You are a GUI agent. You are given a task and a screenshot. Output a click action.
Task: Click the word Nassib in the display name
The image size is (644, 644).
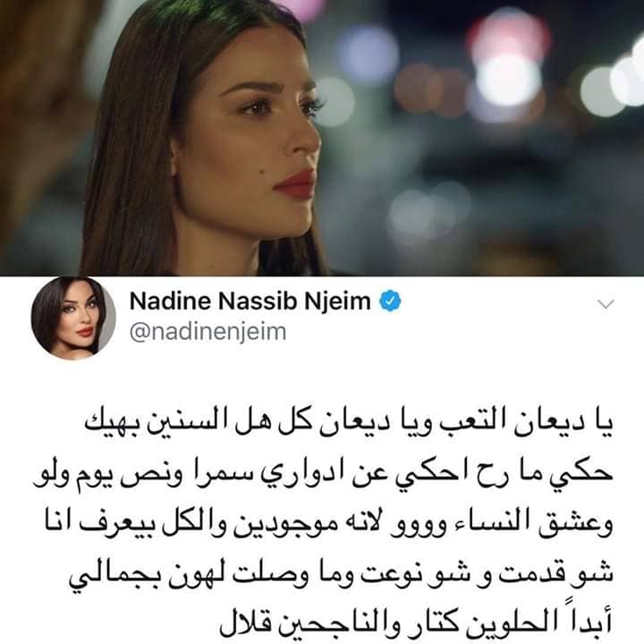[x=258, y=301]
